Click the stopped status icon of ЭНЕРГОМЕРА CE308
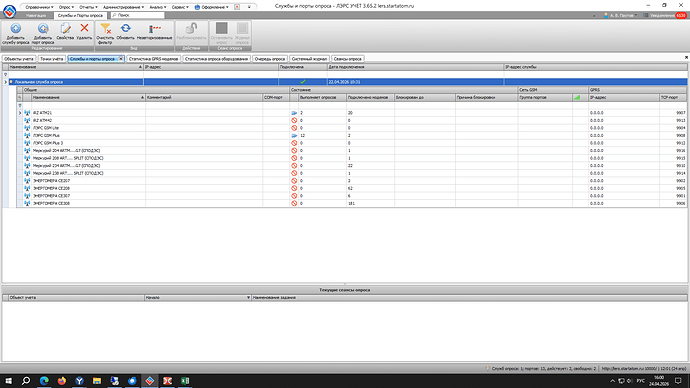 click(294, 203)
